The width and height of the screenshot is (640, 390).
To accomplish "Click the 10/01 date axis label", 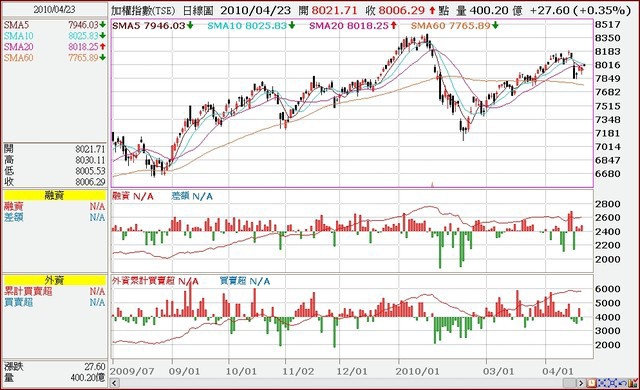I will coord(241,372).
